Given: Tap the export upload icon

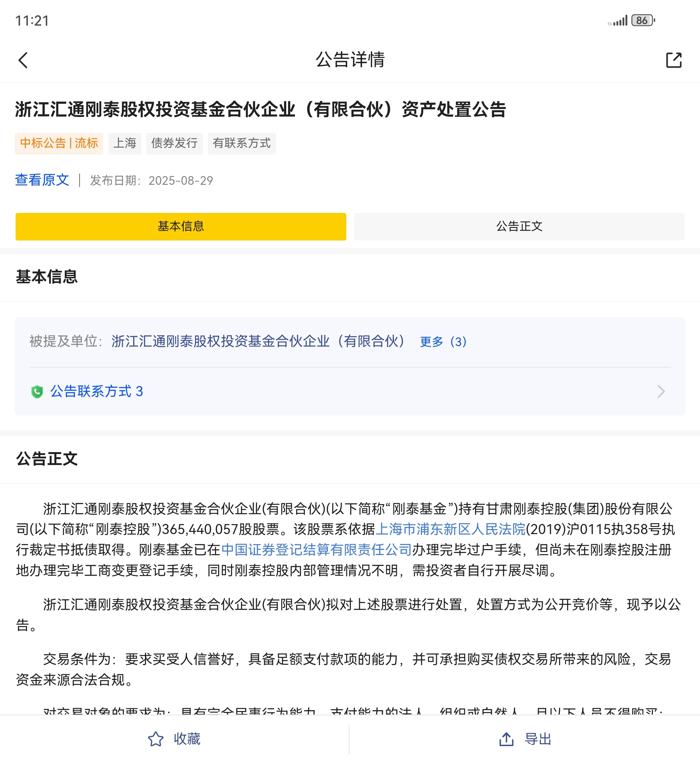Looking at the screenshot, I should click(x=506, y=739).
